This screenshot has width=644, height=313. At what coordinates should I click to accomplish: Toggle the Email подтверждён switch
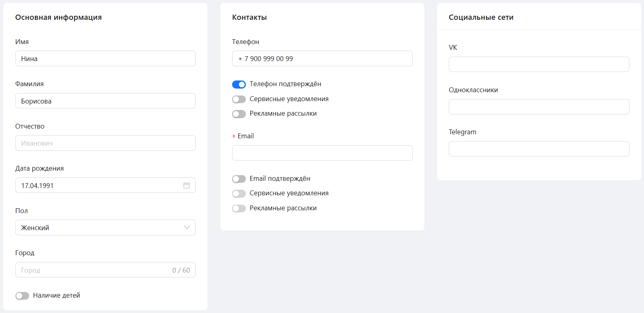point(239,179)
